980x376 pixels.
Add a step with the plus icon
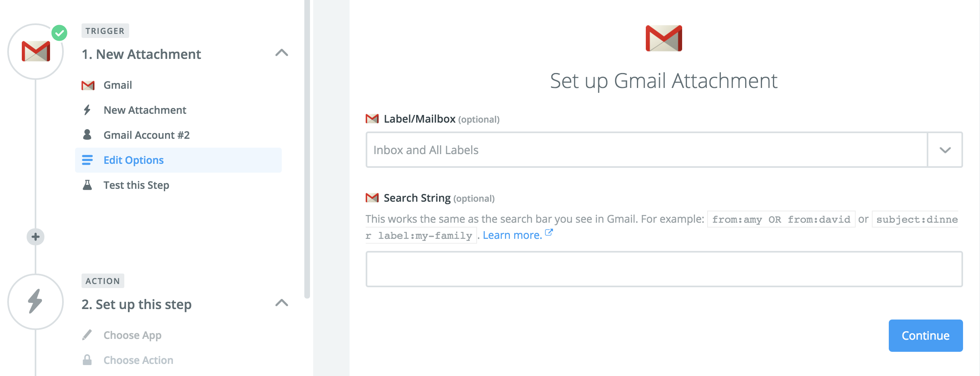36,237
